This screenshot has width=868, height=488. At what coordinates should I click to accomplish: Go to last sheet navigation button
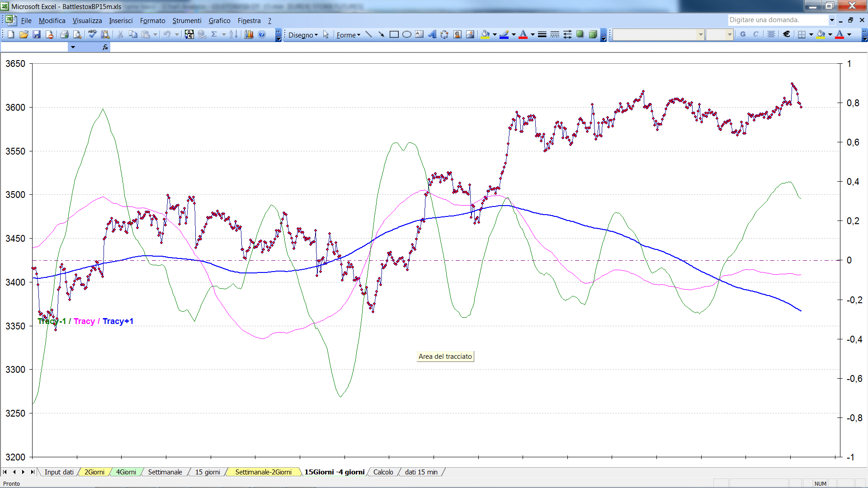(x=32, y=472)
